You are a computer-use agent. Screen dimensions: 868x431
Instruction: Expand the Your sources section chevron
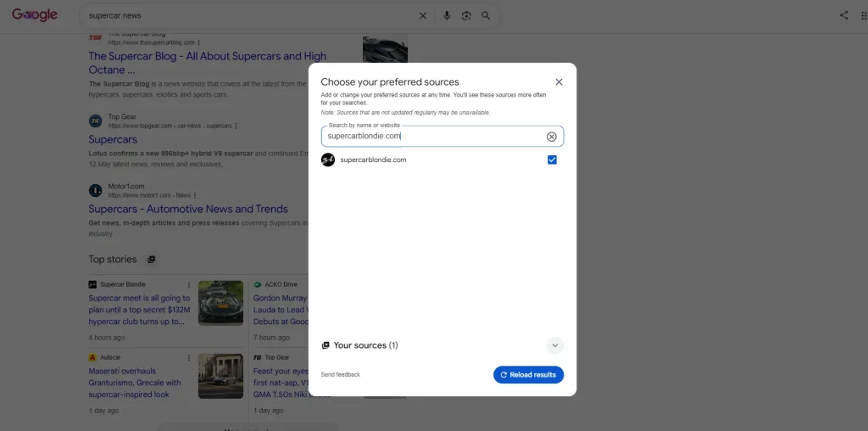pos(554,345)
